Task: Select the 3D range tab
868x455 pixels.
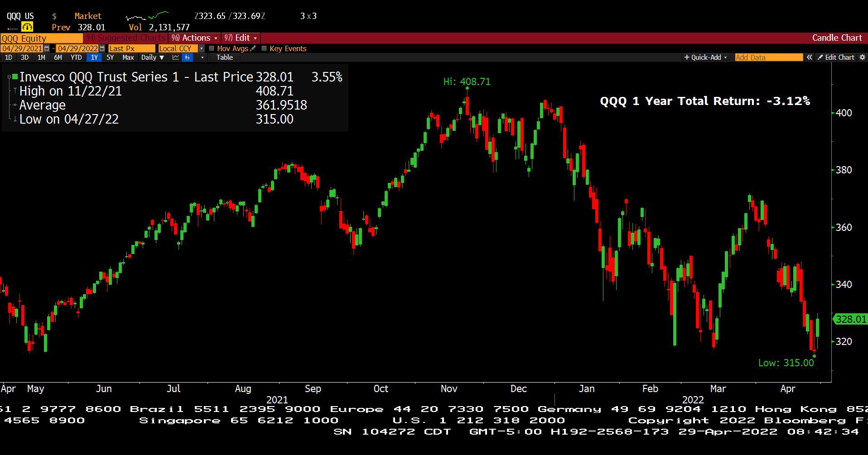Action: (x=24, y=57)
